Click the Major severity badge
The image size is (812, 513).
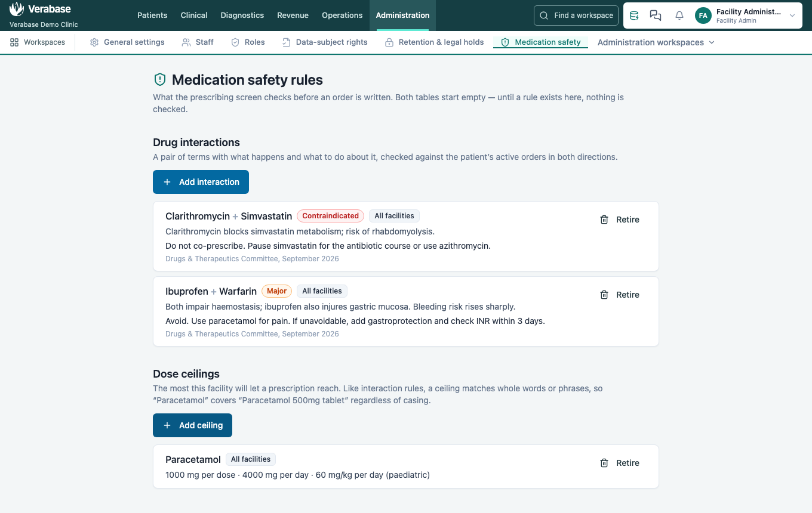click(276, 291)
